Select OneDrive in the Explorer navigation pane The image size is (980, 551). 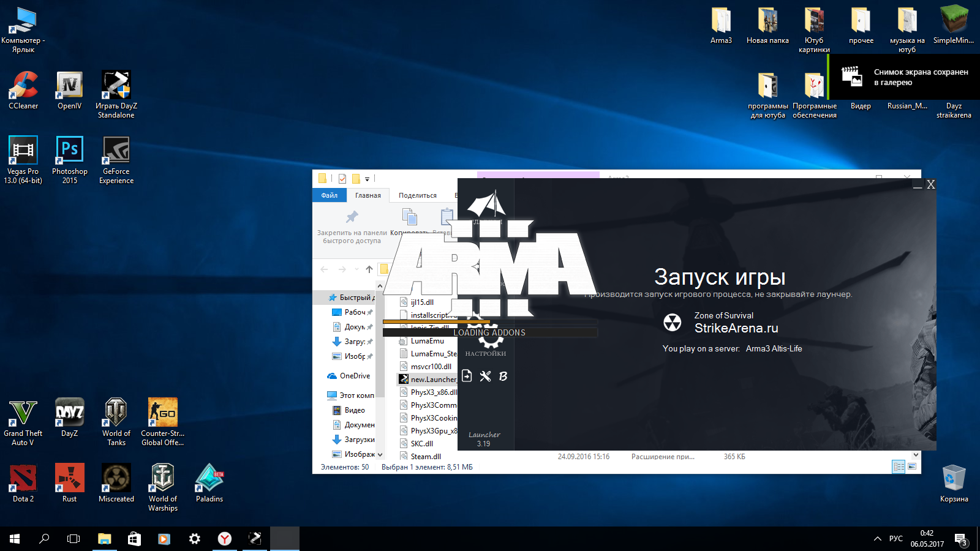[x=349, y=376]
